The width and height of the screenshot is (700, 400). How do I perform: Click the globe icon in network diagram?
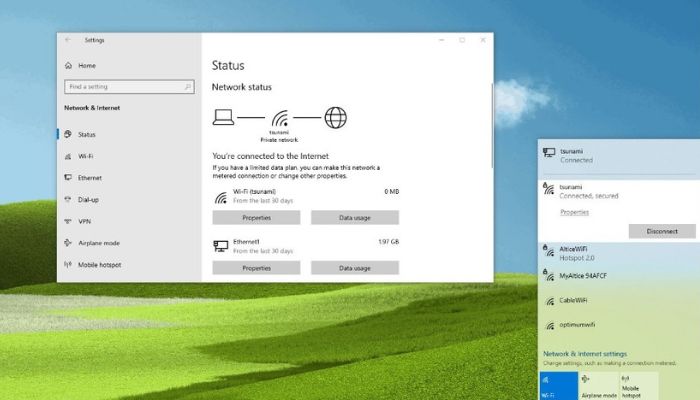tap(335, 117)
